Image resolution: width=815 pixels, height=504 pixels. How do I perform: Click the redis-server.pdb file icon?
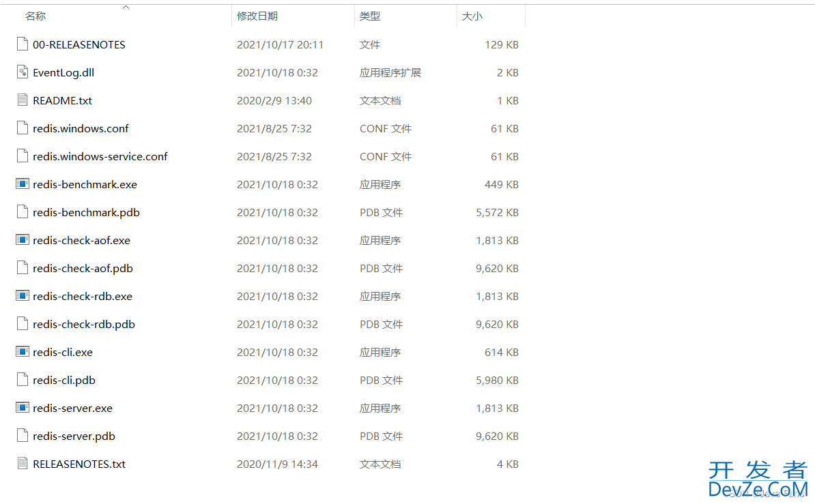tap(23, 436)
